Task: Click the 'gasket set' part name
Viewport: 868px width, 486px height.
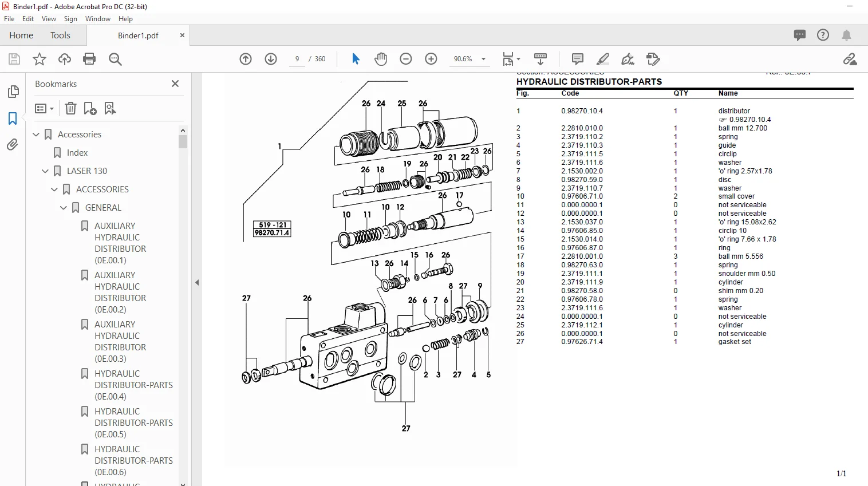Action: point(735,342)
